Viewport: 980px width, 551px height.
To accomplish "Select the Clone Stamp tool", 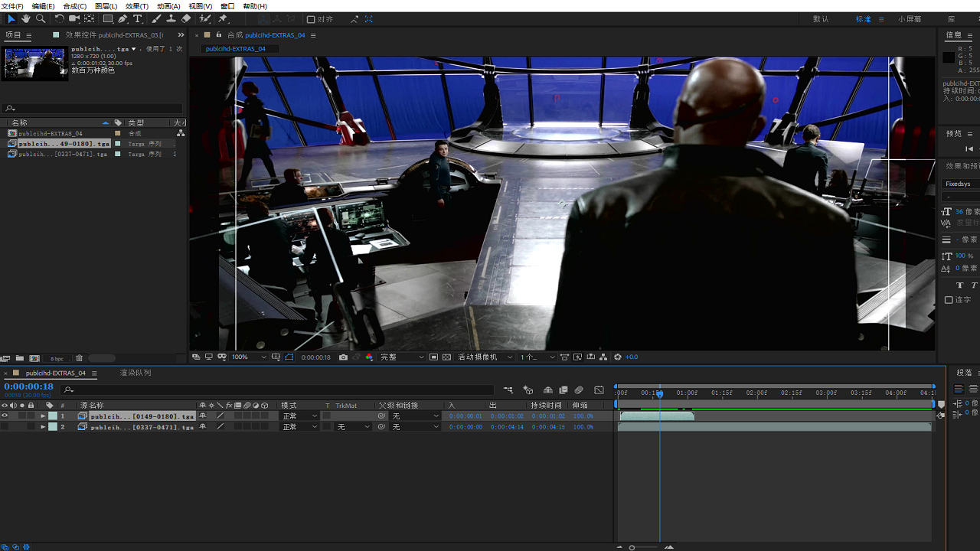I will 171,18.
